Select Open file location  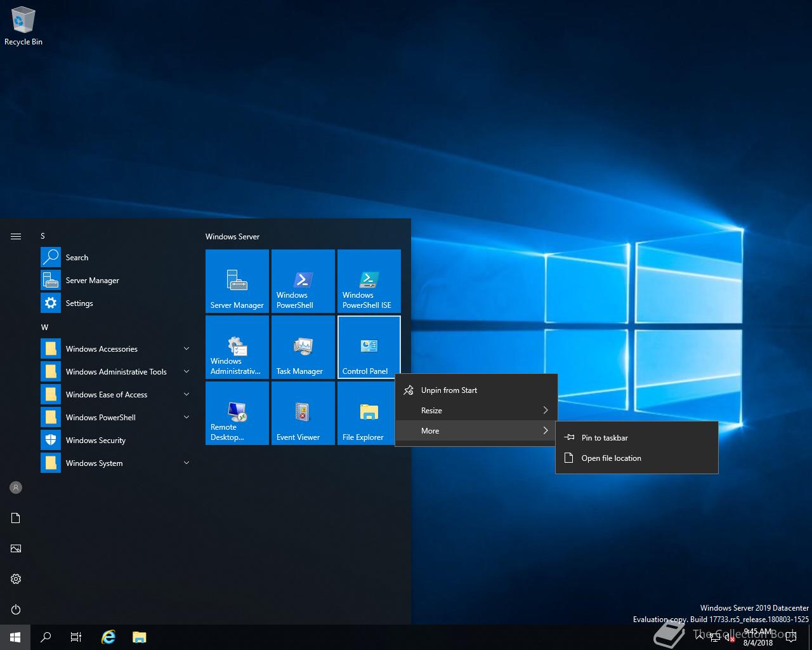pyautogui.click(x=611, y=458)
